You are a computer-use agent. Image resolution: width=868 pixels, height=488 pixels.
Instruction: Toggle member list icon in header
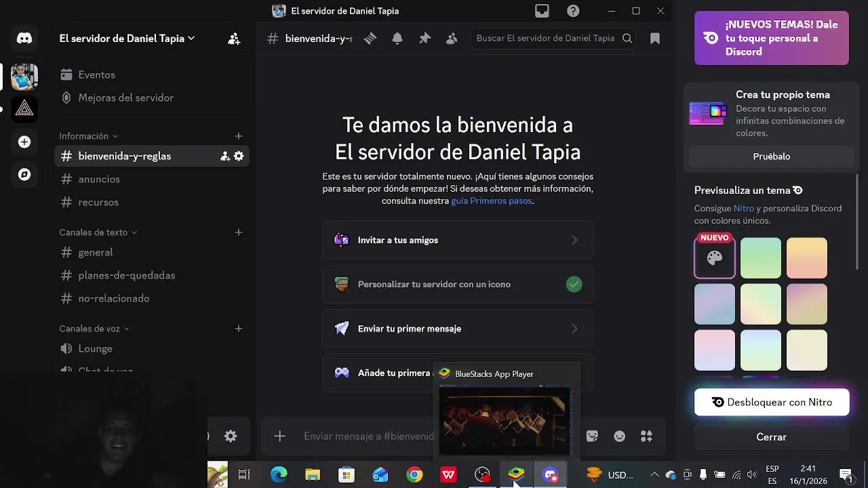tap(452, 39)
